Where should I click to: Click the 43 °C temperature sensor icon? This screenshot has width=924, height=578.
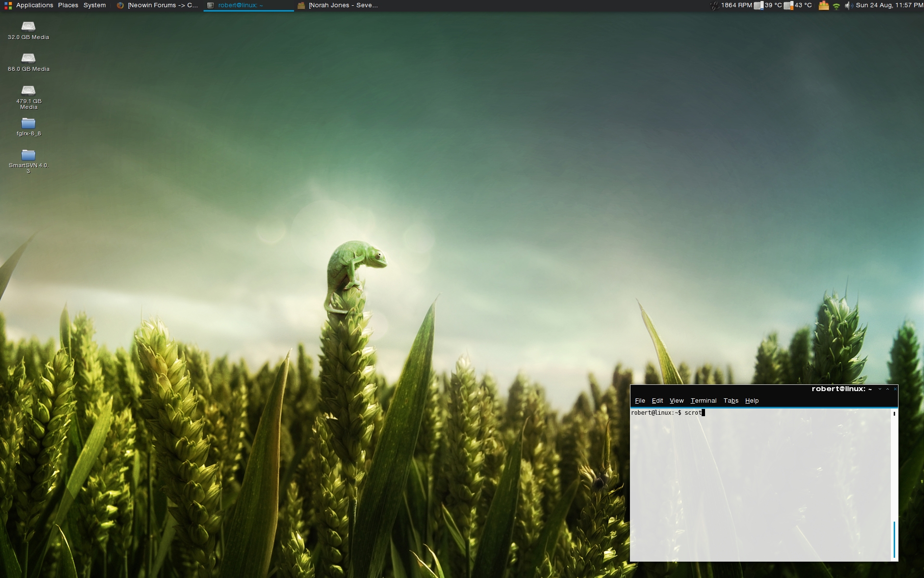[x=788, y=6]
